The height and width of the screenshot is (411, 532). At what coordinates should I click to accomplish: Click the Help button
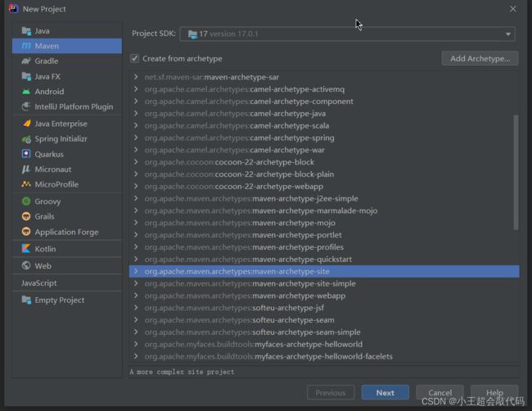pos(494,393)
